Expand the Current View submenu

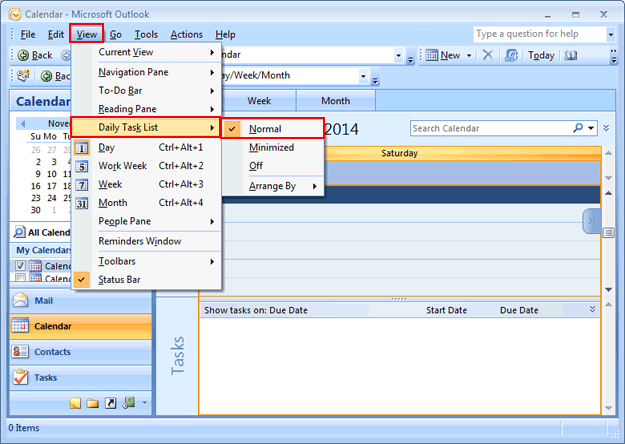pos(146,52)
